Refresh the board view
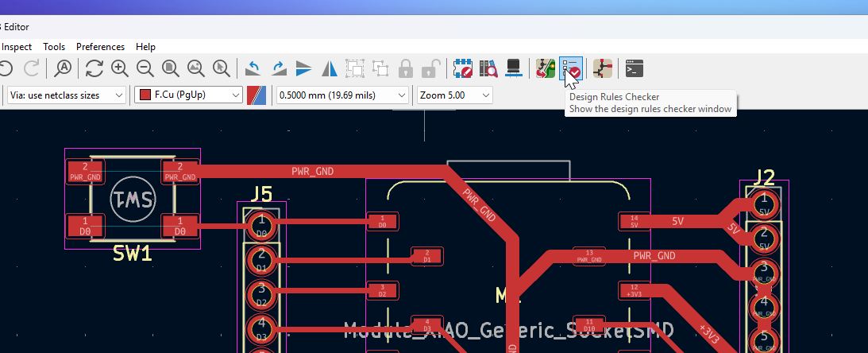 pos(95,68)
